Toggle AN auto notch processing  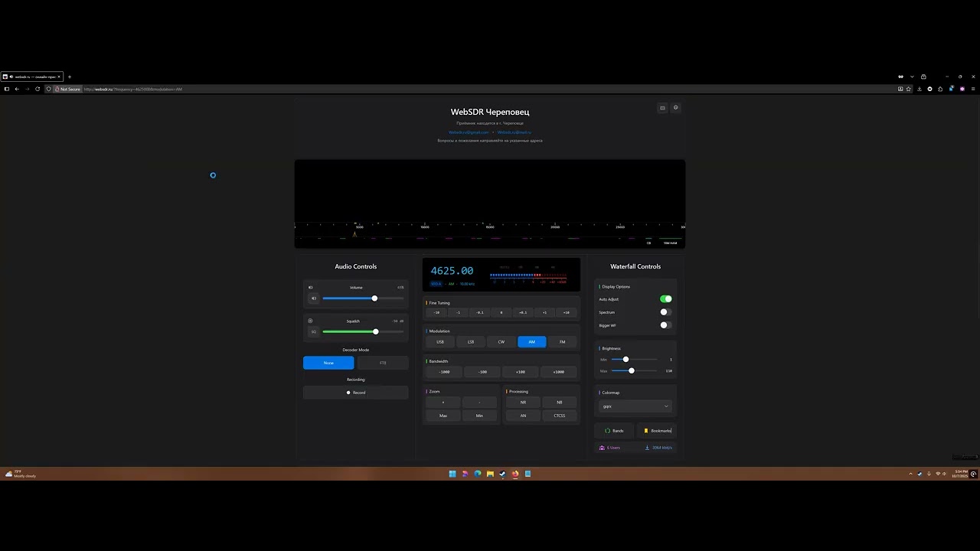(523, 416)
